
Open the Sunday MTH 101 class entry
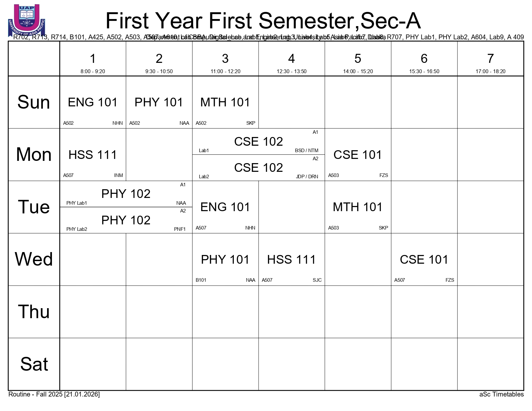pyautogui.click(x=225, y=103)
